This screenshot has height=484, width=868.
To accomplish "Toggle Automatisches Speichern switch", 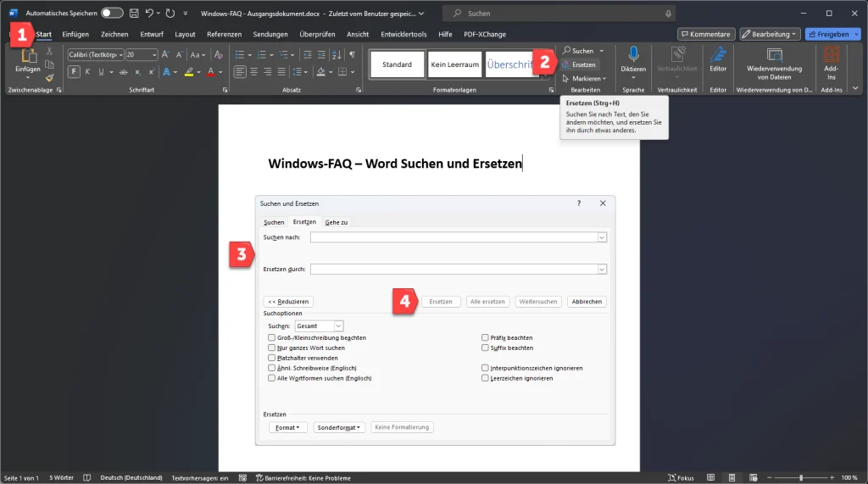I will [112, 13].
